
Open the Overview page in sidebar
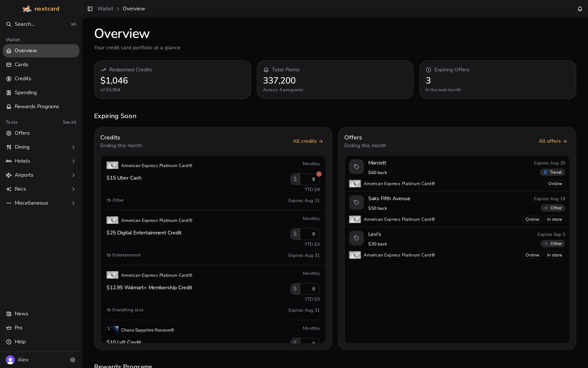[41, 51]
